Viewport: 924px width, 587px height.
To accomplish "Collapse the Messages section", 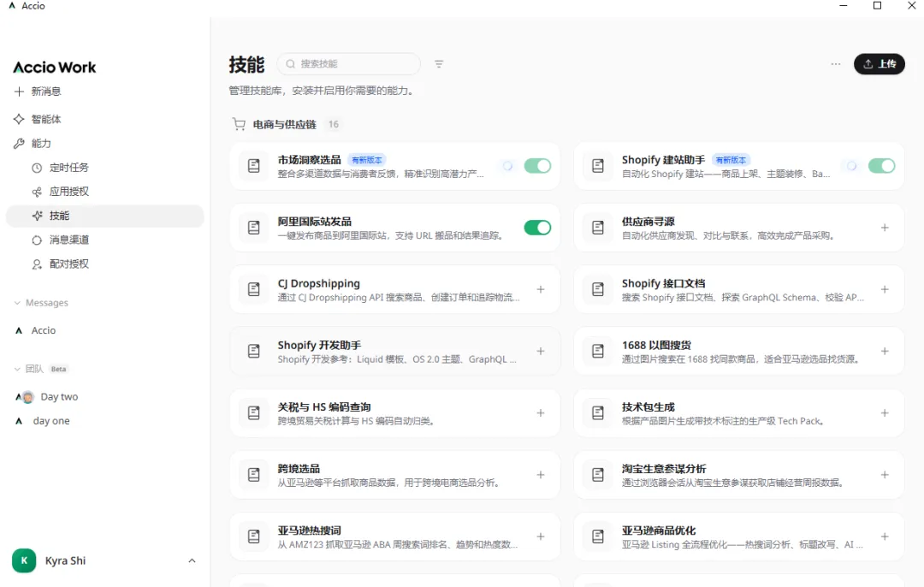I will pyautogui.click(x=18, y=303).
